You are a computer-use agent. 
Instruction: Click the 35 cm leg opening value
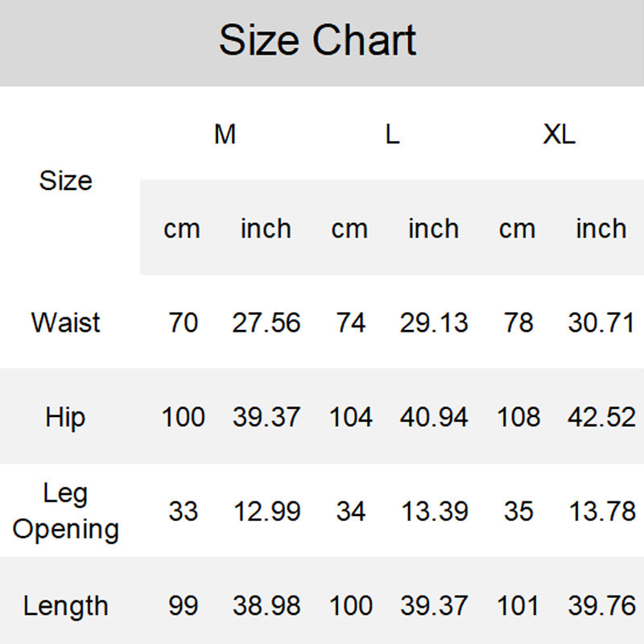click(518, 511)
